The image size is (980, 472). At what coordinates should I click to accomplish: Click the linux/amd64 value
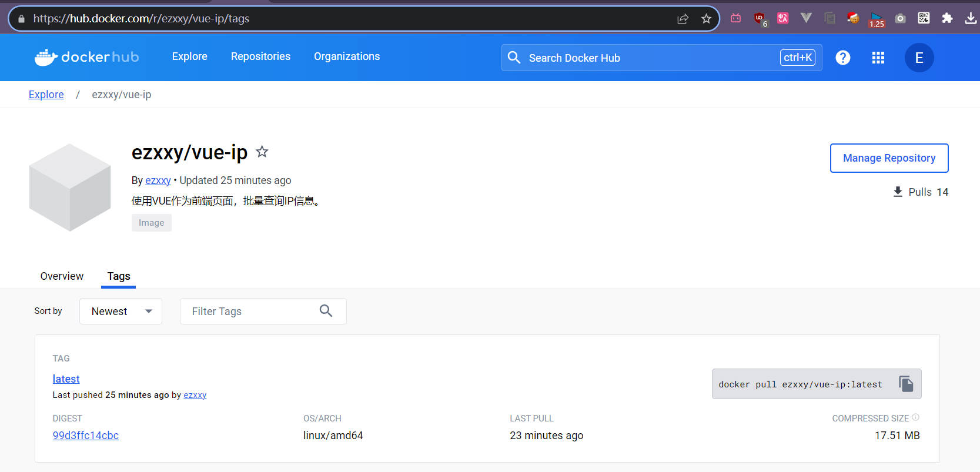point(333,436)
